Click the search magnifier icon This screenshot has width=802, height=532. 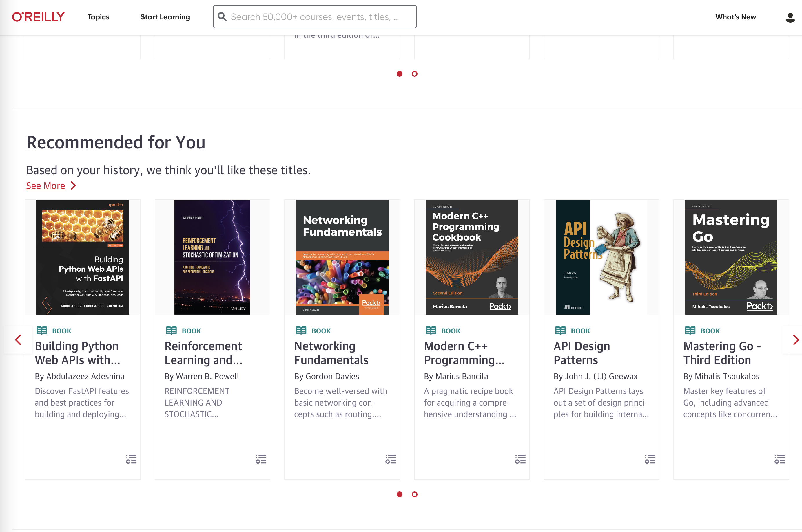coord(222,16)
